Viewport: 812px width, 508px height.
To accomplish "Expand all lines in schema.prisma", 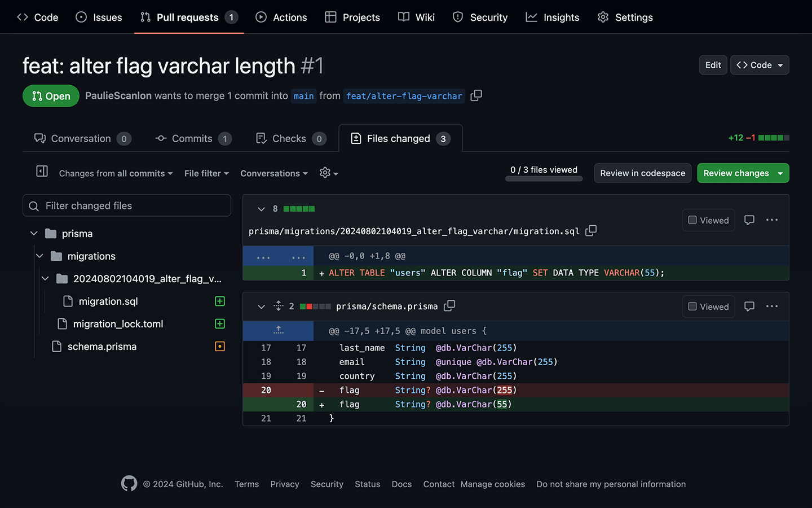I will pos(279,306).
